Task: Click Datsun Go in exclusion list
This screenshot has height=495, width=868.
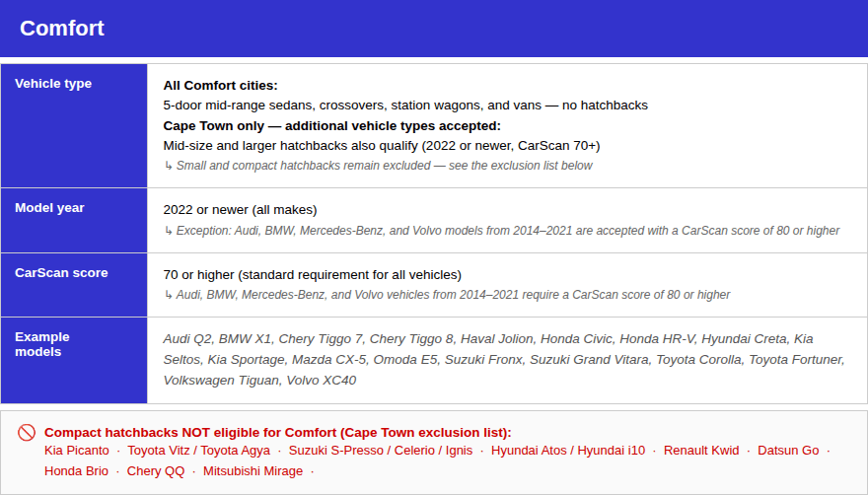Action: (x=788, y=451)
